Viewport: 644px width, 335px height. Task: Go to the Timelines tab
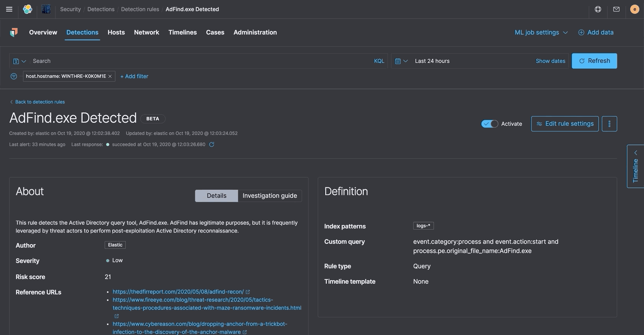click(182, 33)
